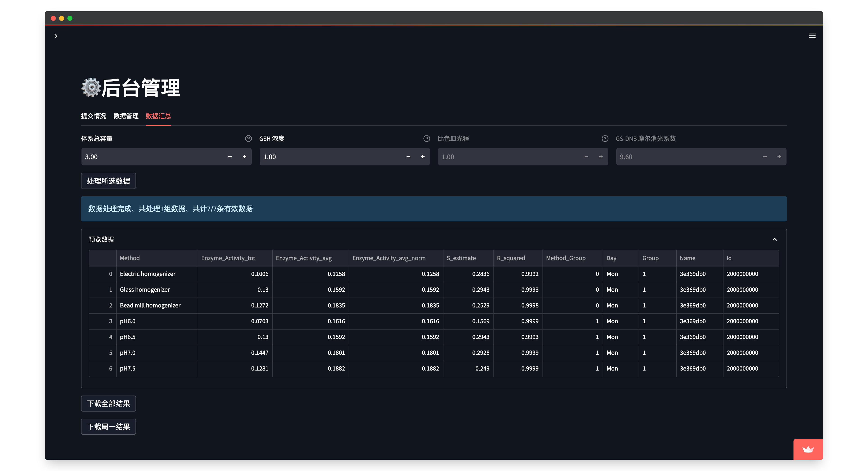Viewport: 868px width, 471px height.
Task: Switch to the 提交情况 tab
Action: click(x=93, y=116)
